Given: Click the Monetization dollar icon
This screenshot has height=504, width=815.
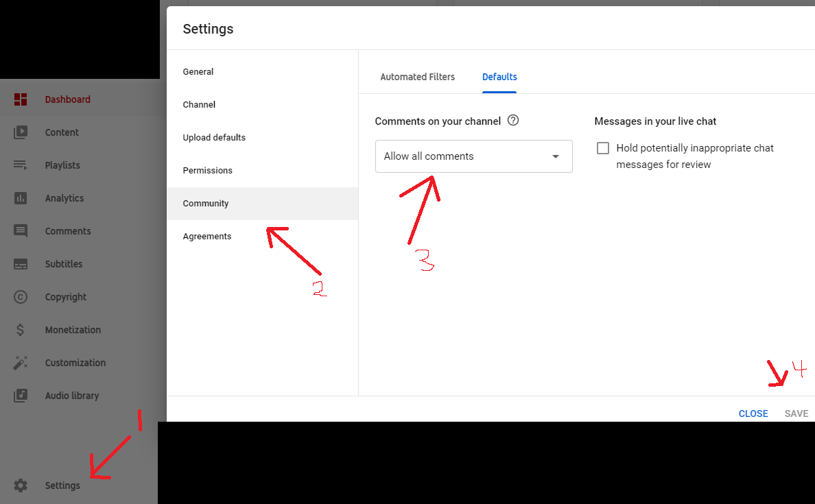Looking at the screenshot, I should [x=21, y=330].
